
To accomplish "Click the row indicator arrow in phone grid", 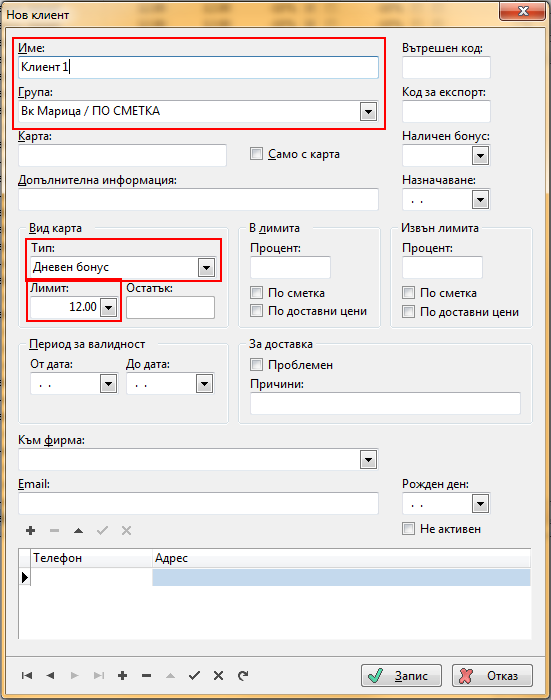I will 25,577.
